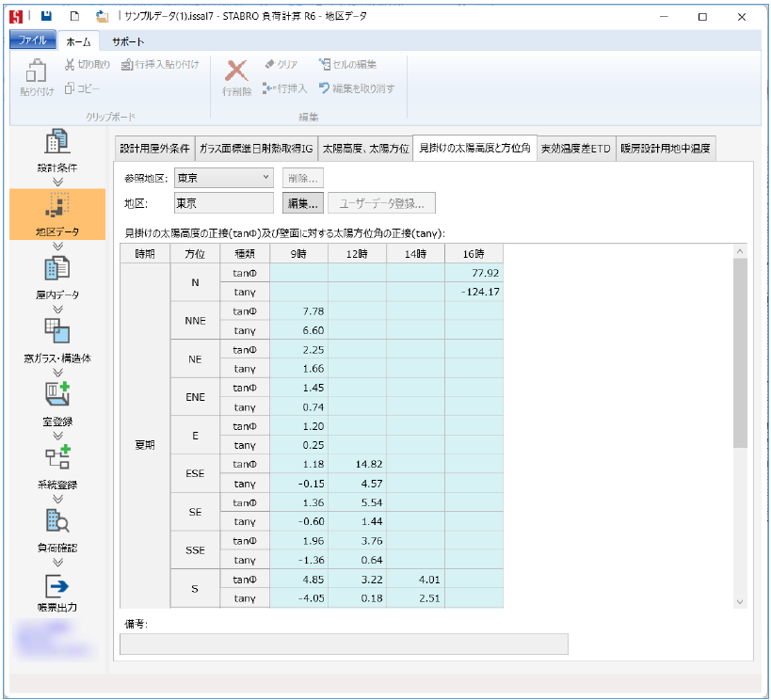771x700 pixels.
Task: Select the 太陽高度、太陽方位 tab
Action: pyautogui.click(x=365, y=148)
